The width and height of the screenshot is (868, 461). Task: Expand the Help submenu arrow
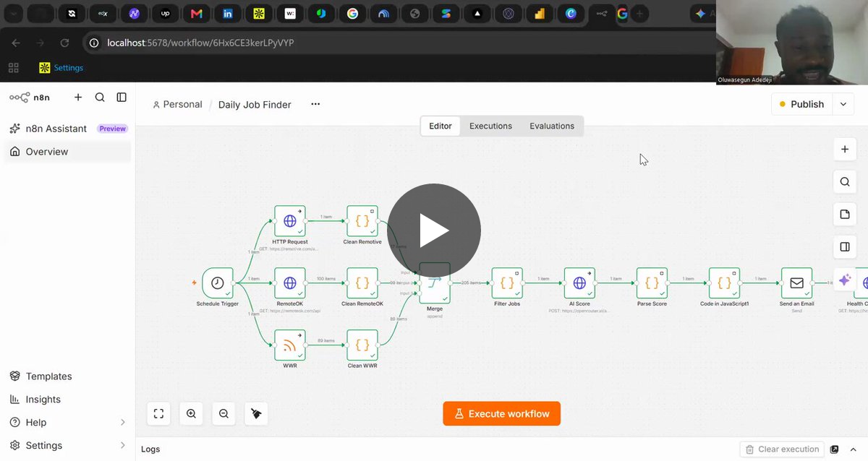click(122, 423)
